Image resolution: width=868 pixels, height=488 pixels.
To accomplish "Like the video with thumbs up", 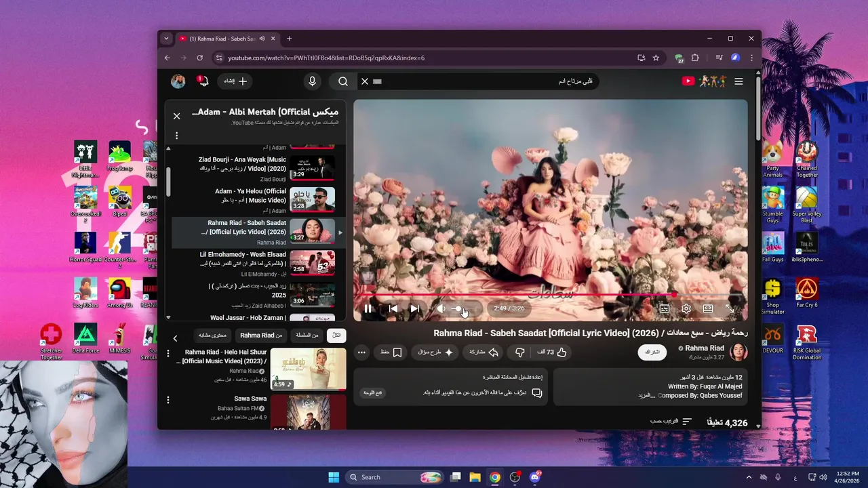I will 552,352.
